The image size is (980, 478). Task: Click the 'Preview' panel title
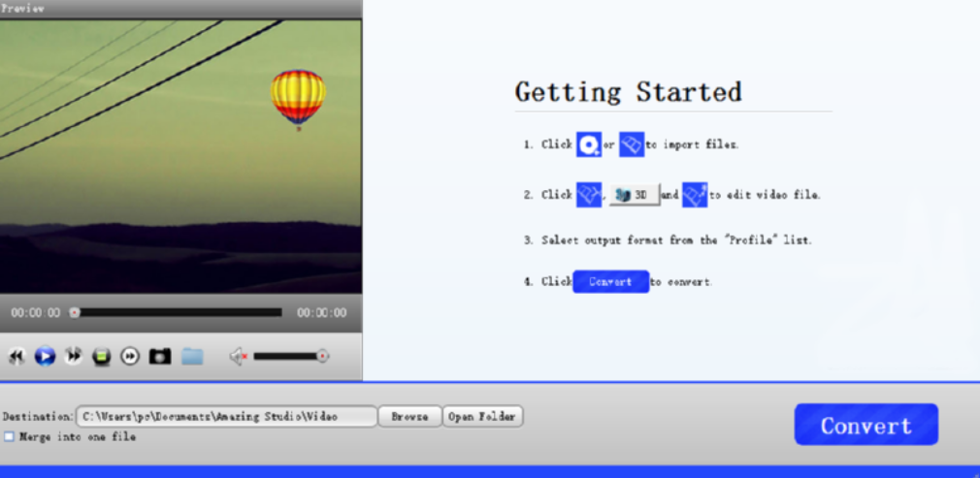tap(22, 9)
